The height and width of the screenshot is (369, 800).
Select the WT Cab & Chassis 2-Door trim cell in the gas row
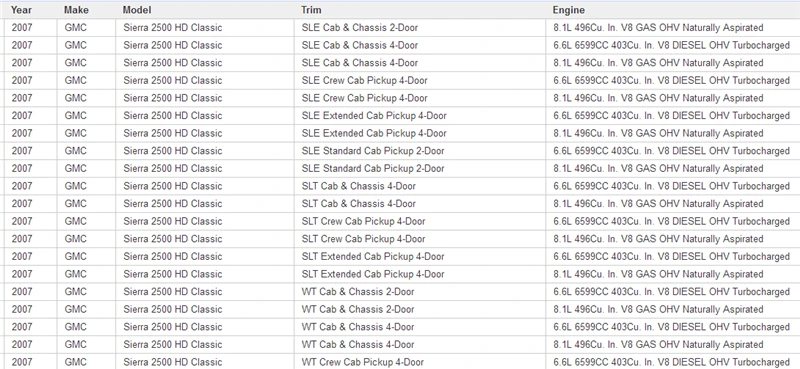[x=420, y=309]
